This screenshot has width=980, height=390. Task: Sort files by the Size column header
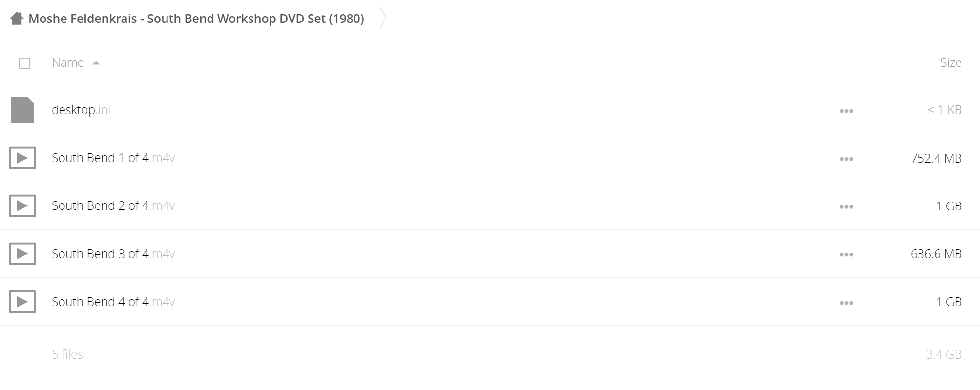pyautogui.click(x=951, y=62)
